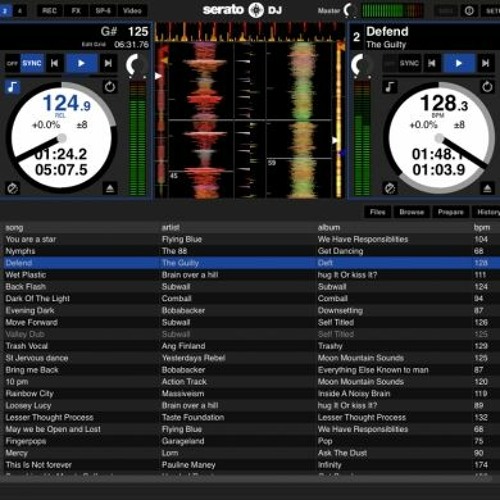Adjust gain knob of the 124.9 BPM deck
The image size is (500, 500).
(x=136, y=66)
